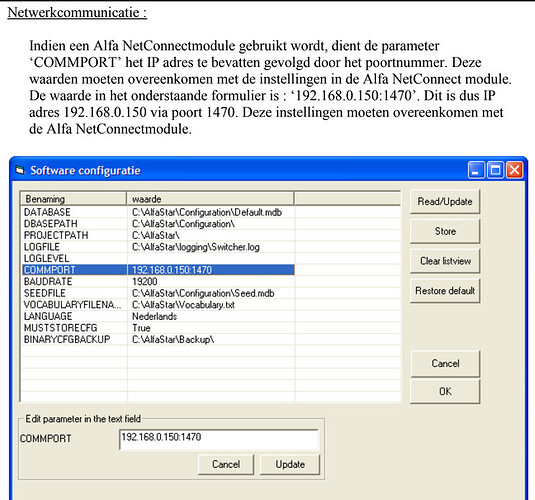Click the value C:\AlfaStar\Backup\
The image size is (535, 500).
pyautogui.click(x=173, y=340)
